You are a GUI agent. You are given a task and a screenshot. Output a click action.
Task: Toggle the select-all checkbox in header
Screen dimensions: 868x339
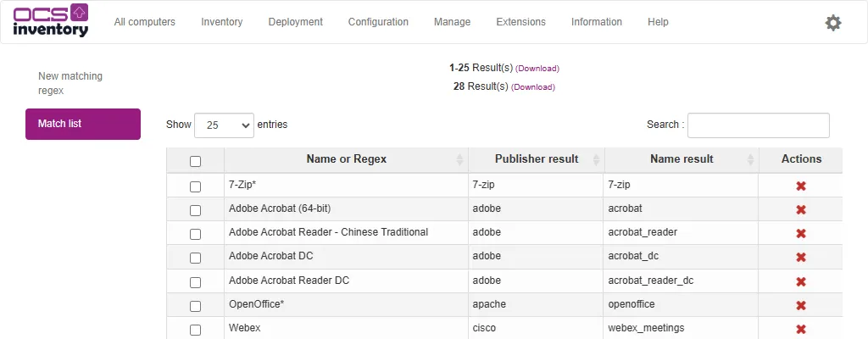coord(196,161)
